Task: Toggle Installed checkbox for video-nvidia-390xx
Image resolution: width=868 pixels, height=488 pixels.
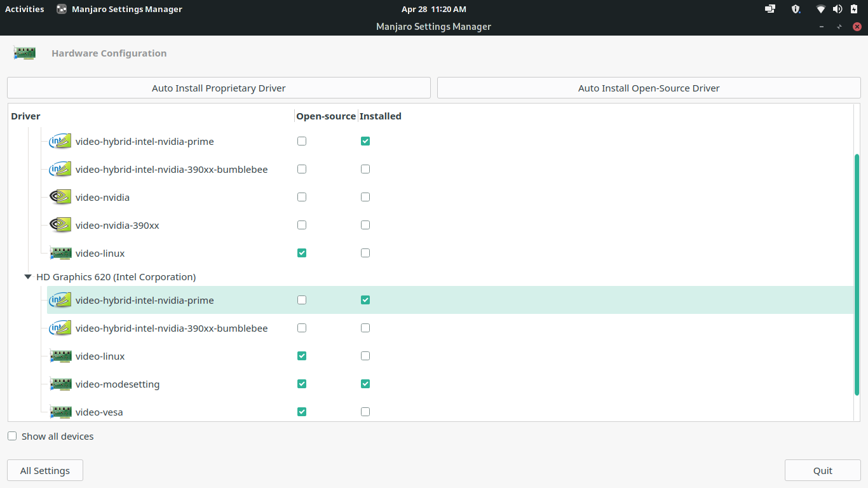Action: tap(365, 225)
